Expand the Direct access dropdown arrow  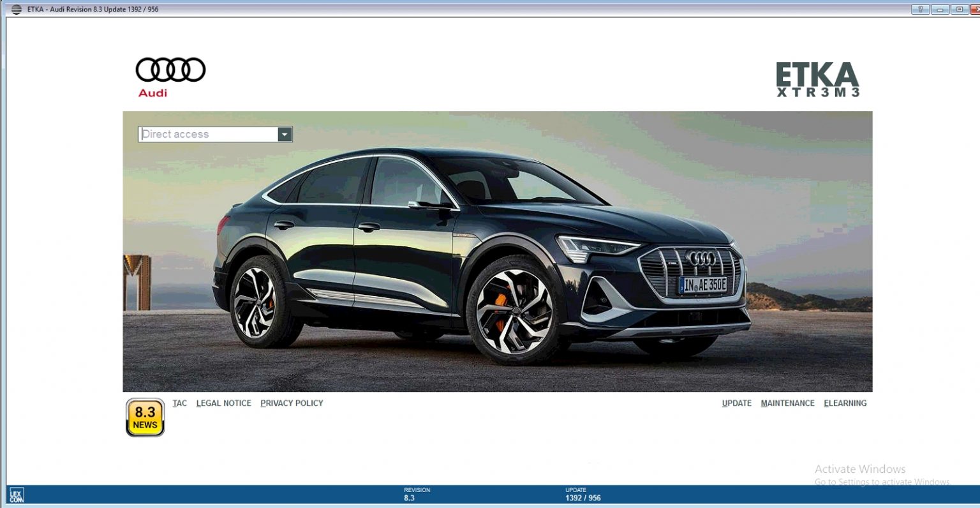(x=285, y=134)
